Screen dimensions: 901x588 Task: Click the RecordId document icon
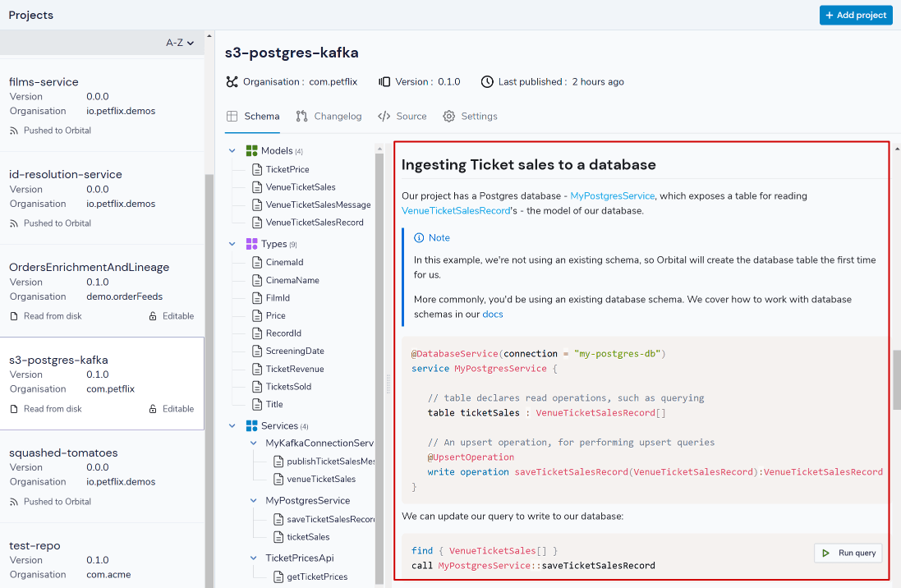pyautogui.click(x=257, y=333)
